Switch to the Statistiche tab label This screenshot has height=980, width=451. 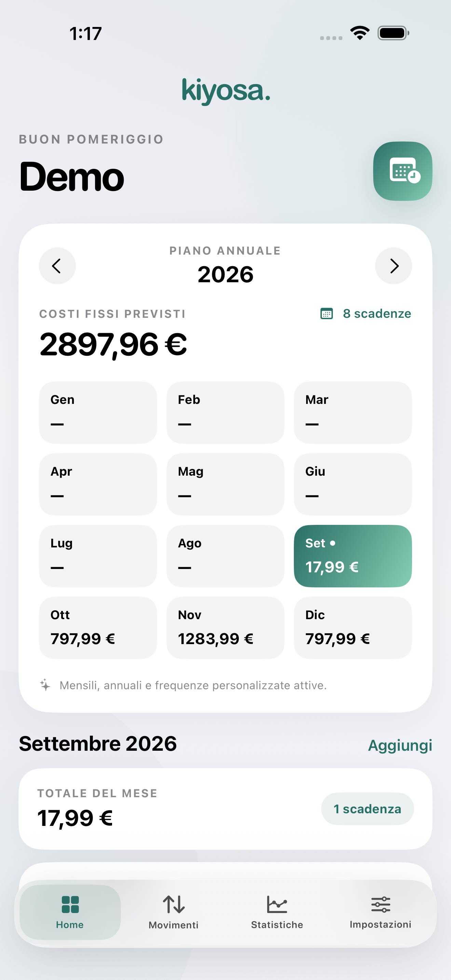(x=277, y=925)
